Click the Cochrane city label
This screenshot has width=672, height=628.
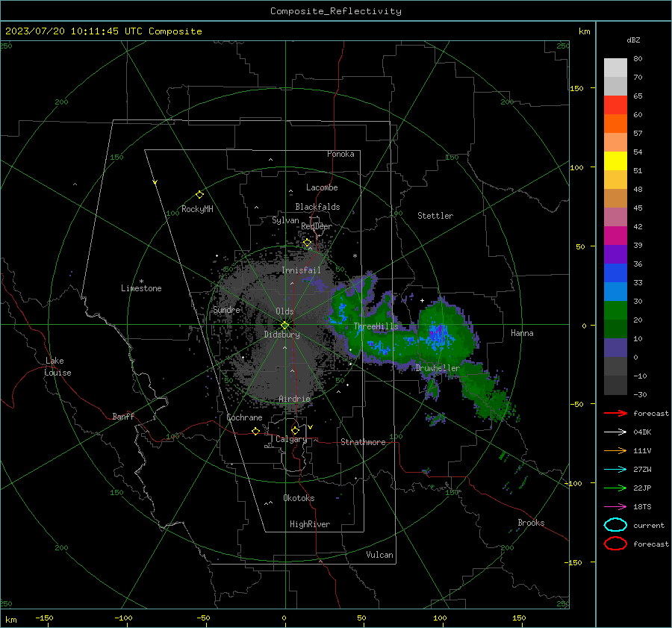(244, 417)
